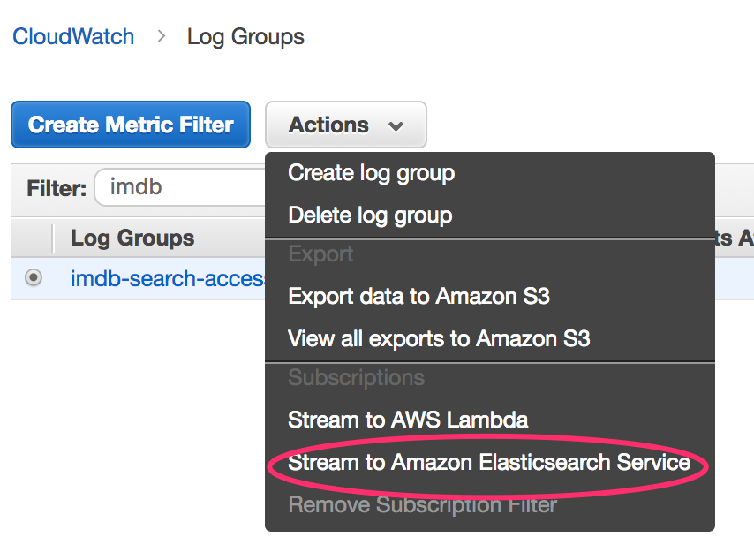Open View all exports to Amazon S3
Viewport: 754px width, 560px height.
[x=439, y=337]
